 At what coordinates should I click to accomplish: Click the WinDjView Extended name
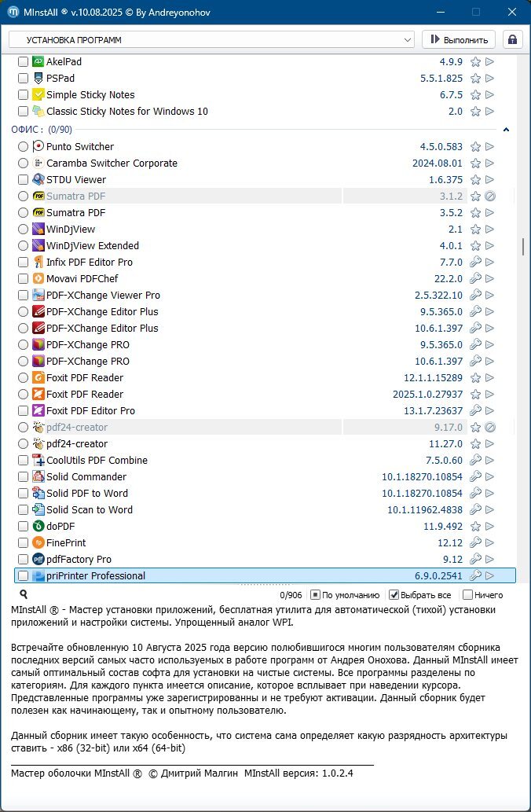coord(93,245)
